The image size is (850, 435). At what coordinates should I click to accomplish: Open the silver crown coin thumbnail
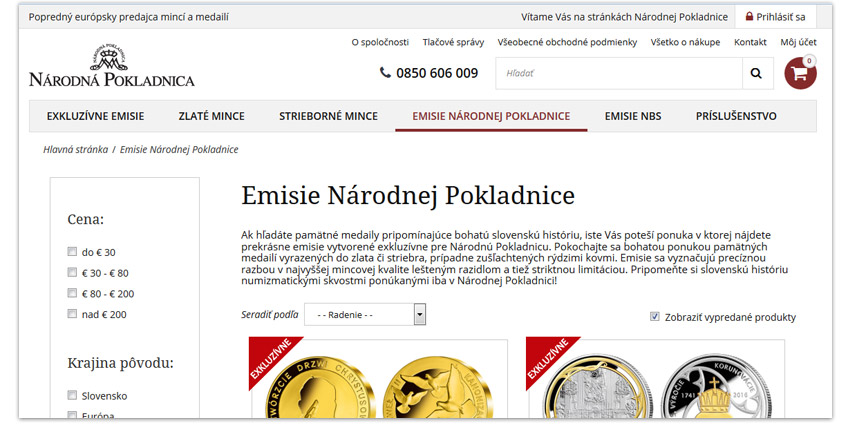click(716, 388)
